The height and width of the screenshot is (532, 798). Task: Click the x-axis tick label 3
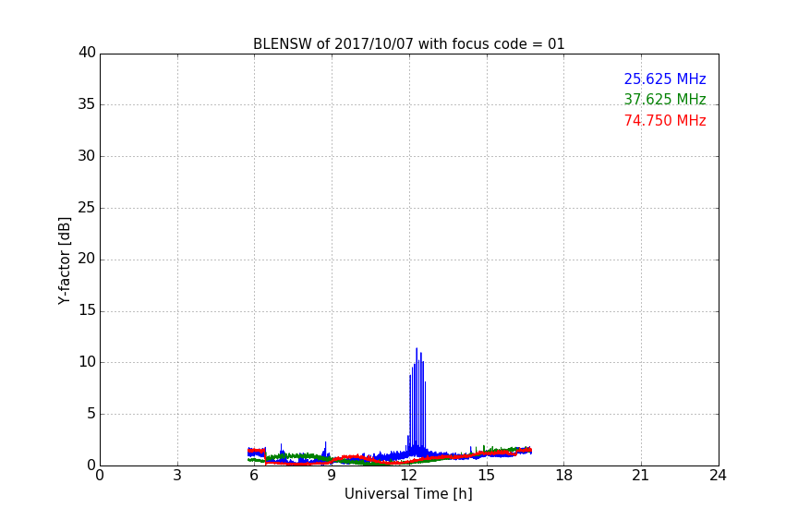coord(177,476)
